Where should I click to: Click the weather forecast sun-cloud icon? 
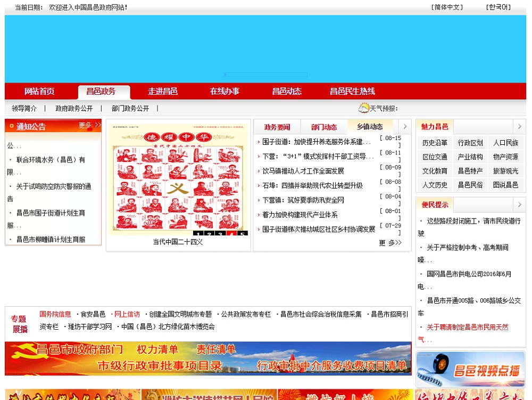point(364,108)
